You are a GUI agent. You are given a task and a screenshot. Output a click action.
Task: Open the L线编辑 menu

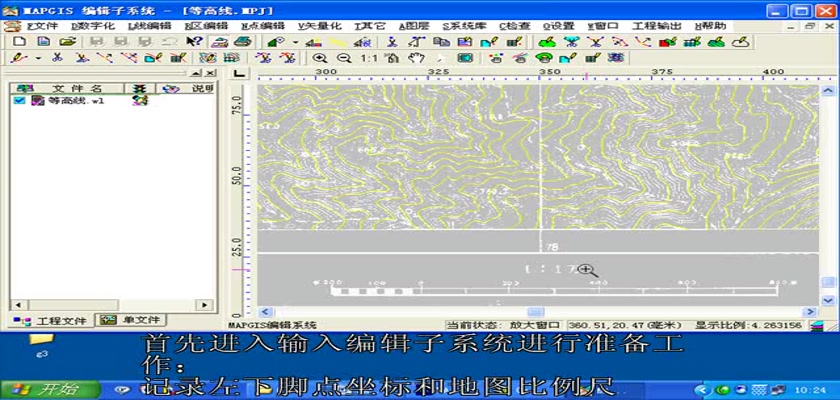150,26
